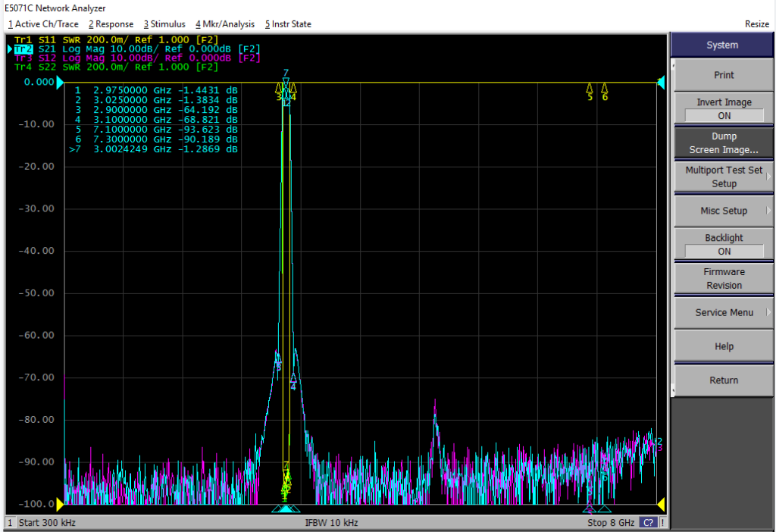This screenshot has width=776, height=532.
Task: Select marker 7 triangle at trace peak
Action: (286, 81)
